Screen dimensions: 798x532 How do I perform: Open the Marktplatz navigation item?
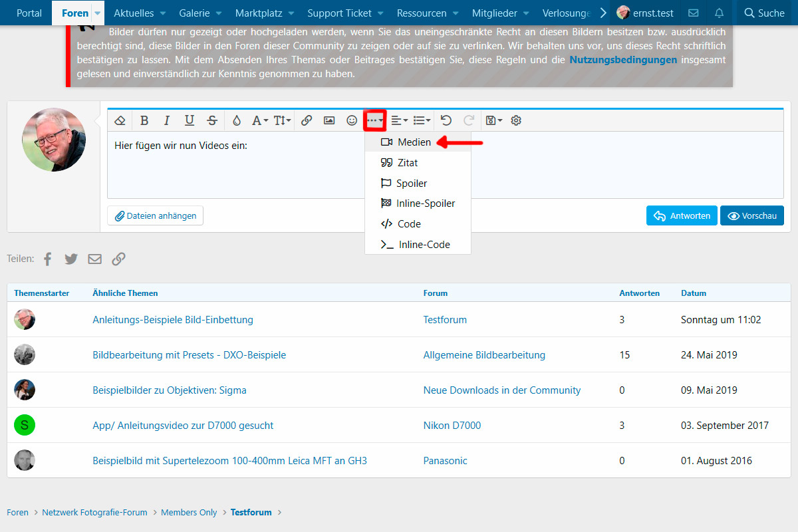coord(259,13)
